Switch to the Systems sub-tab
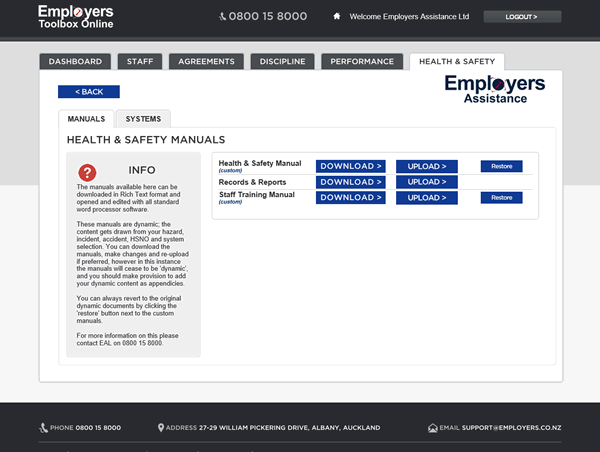This screenshot has height=452, width=600. [143, 119]
